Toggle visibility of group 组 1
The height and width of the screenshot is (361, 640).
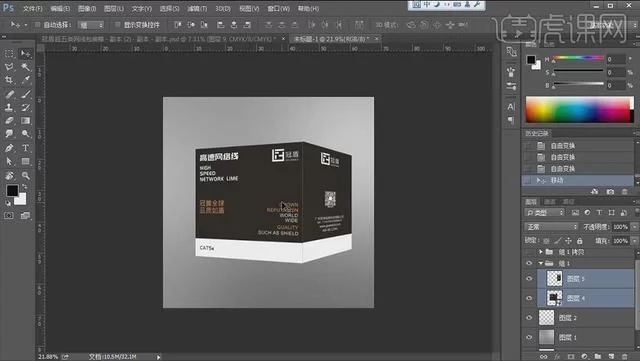[x=529, y=263]
